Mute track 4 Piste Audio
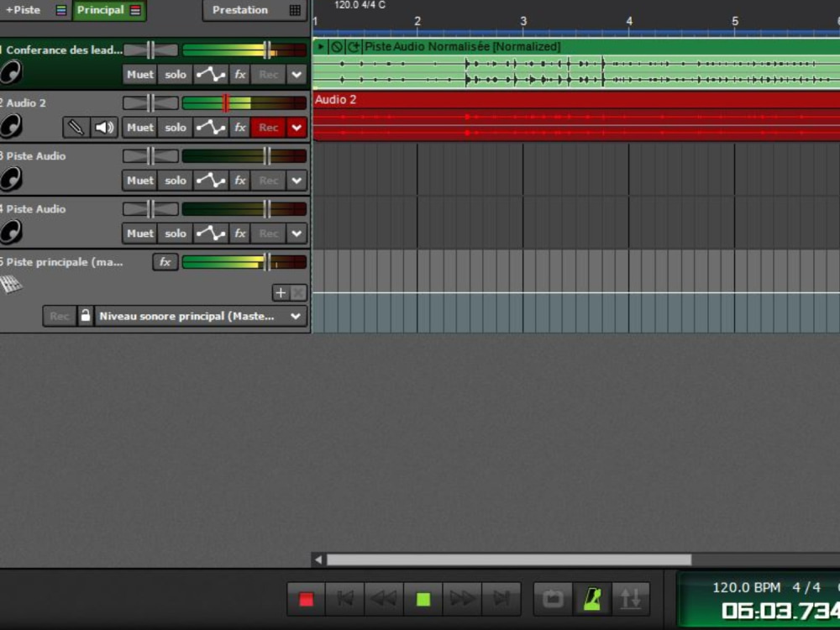This screenshot has width=840, height=630. tap(139, 234)
